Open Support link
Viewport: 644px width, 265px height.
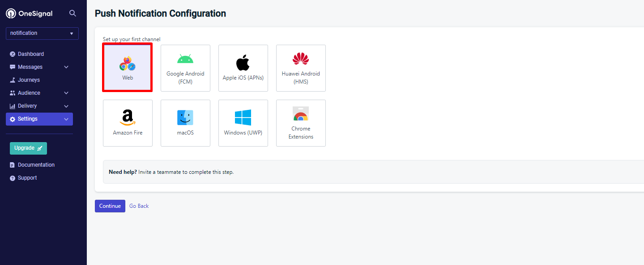[x=27, y=178]
